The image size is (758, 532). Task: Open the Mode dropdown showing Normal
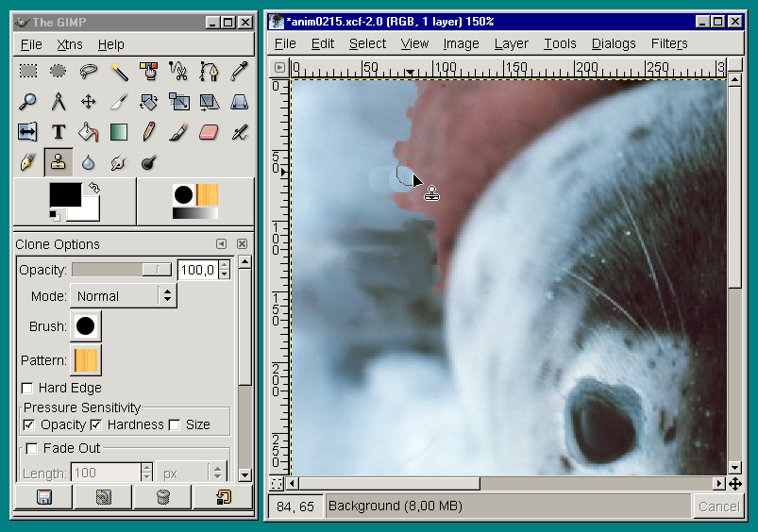click(124, 296)
